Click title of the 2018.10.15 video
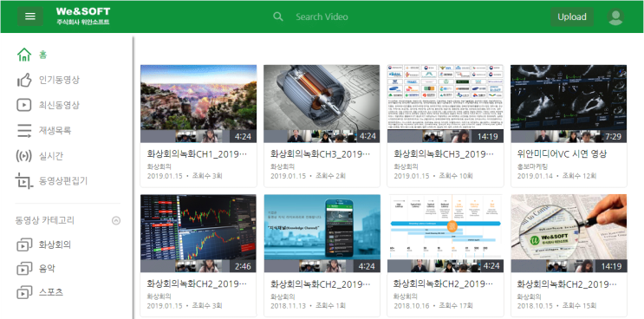Viewport: 644px width, 319px height. [x=568, y=284]
